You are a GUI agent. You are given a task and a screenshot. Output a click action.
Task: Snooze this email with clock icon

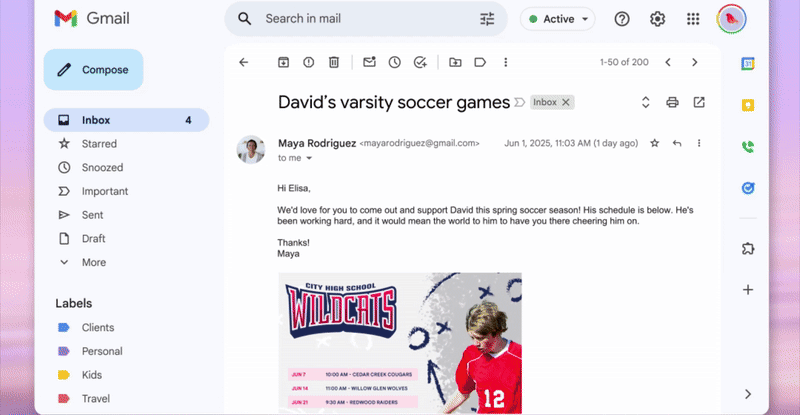[394, 62]
